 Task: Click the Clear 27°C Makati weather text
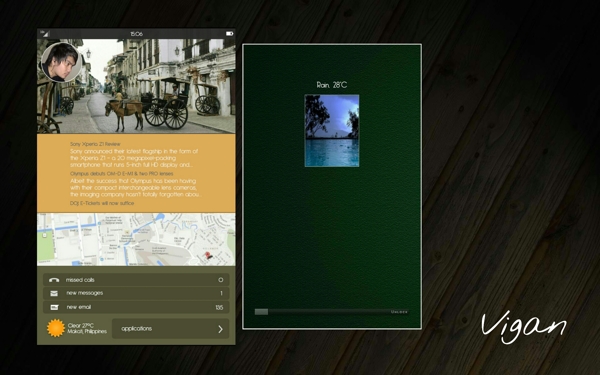click(87, 328)
